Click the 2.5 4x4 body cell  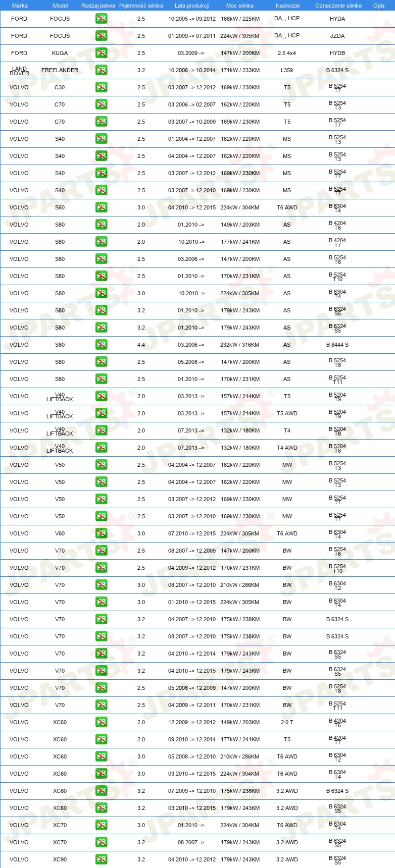click(x=287, y=53)
